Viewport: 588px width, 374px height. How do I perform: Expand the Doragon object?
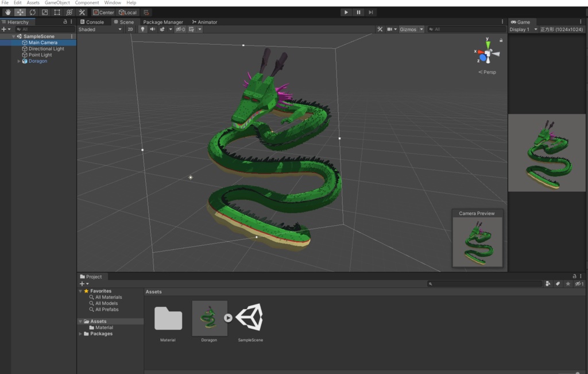[x=19, y=61]
